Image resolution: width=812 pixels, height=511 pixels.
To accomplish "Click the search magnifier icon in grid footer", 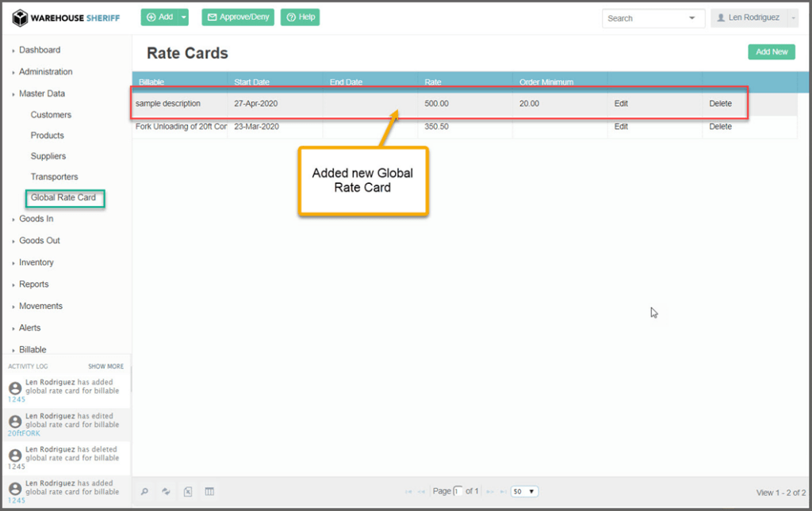I will click(145, 491).
